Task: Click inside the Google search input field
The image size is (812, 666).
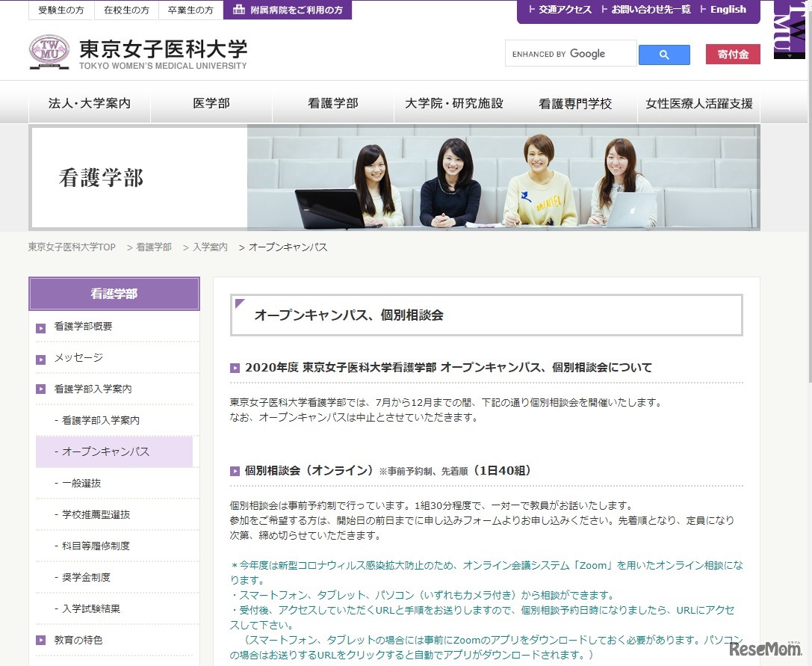Action: pos(570,54)
